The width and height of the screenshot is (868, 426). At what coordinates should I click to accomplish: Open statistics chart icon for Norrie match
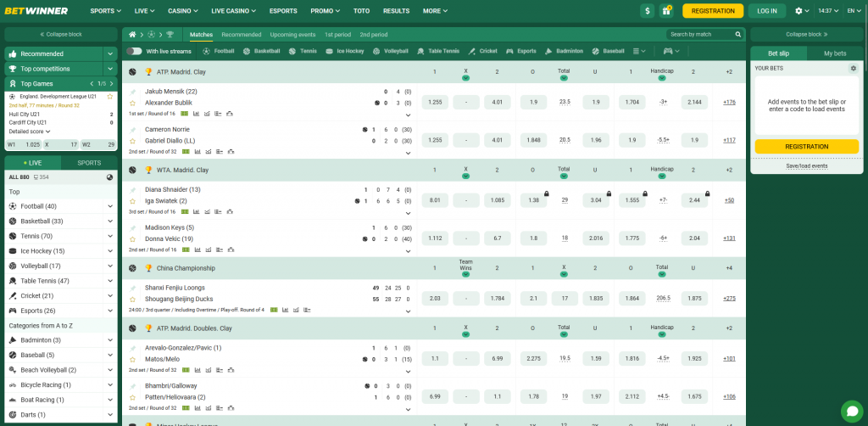pos(196,151)
